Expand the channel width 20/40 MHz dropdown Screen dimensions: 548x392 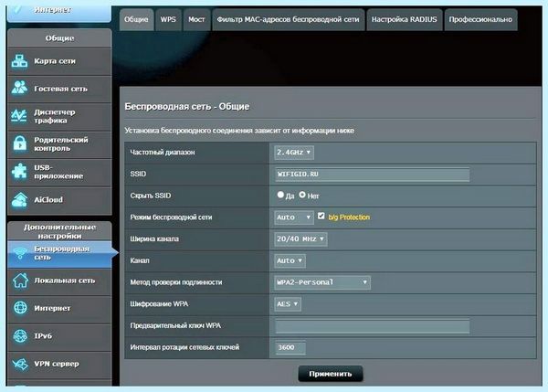pos(300,239)
